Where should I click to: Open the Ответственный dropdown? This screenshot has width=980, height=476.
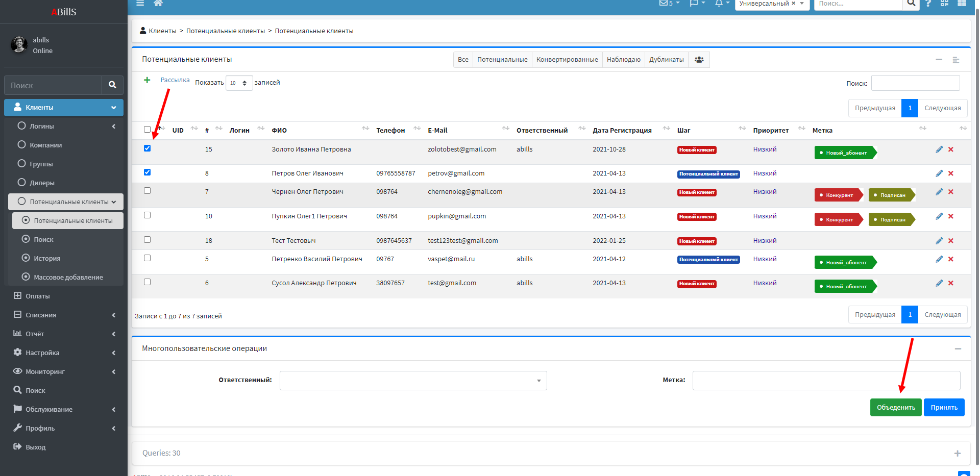pyautogui.click(x=413, y=381)
